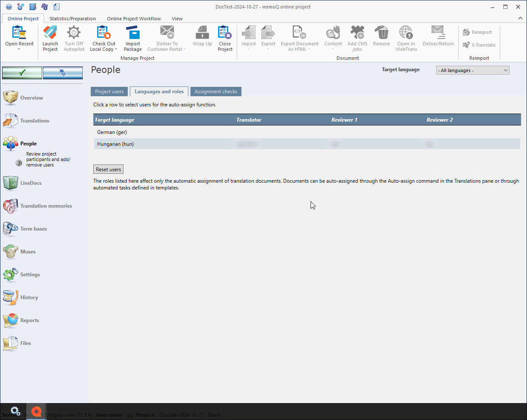Click the green checkmark button
Image resolution: width=527 pixels, height=420 pixels.
pos(22,73)
